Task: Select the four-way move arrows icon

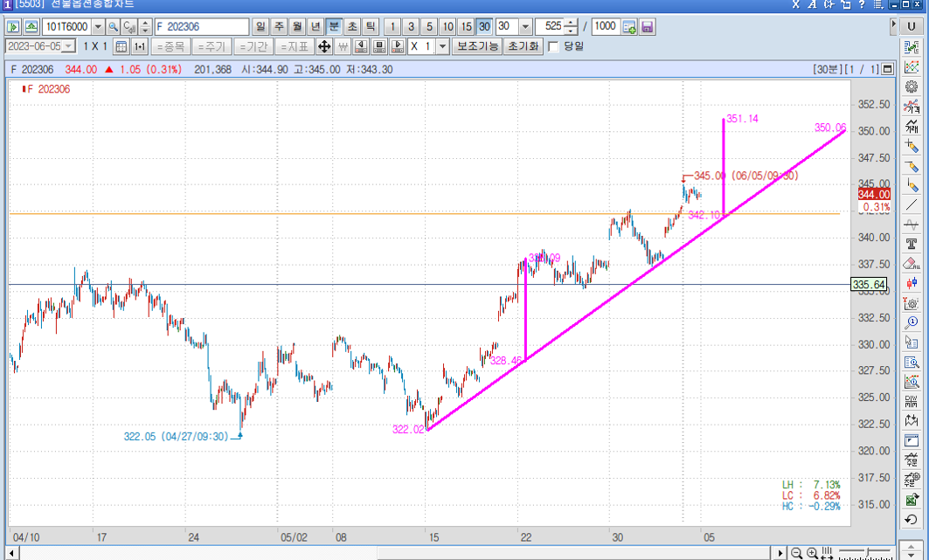Action: pos(324,46)
